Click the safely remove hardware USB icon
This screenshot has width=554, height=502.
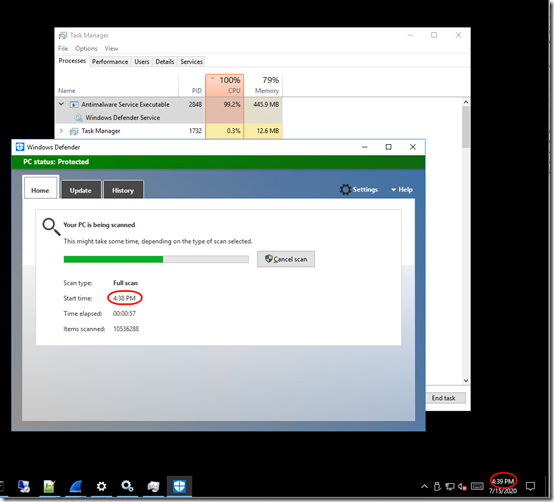pyautogui.click(x=437, y=486)
